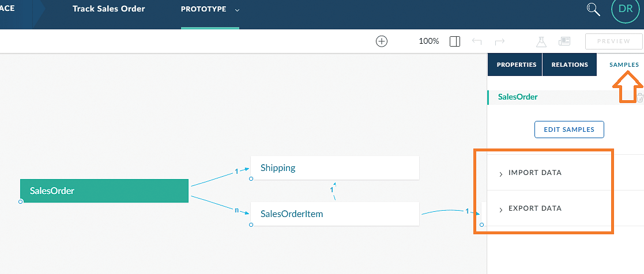Select the Shipping entity box
This screenshot has height=274, width=644.
coord(334,168)
